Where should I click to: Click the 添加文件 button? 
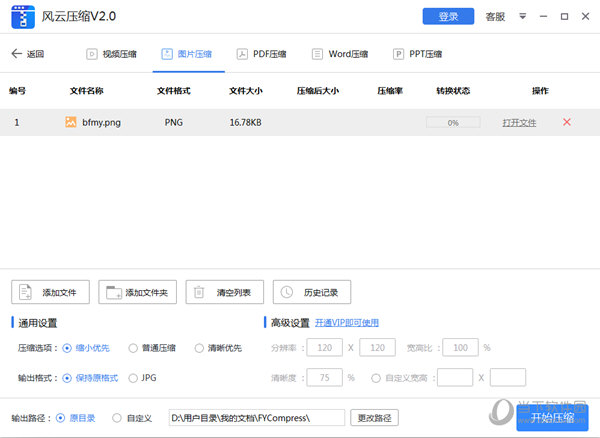(51, 292)
